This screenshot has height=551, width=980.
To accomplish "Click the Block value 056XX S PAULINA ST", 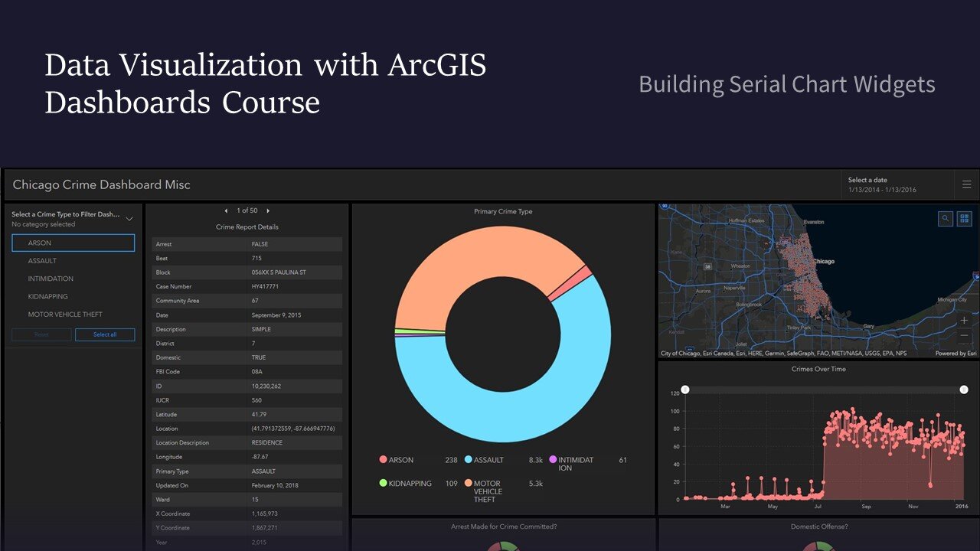I will pyautogui.click(x=279, y=272).
